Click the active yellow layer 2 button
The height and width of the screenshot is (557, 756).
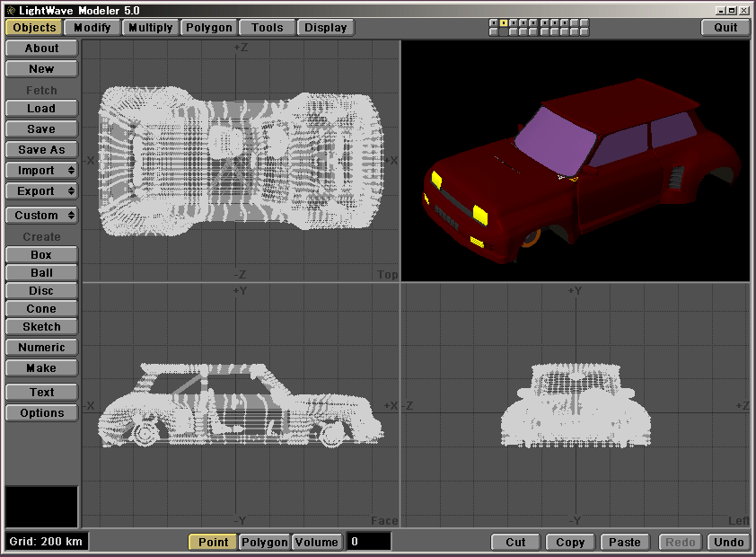click(x=504, y=22)
